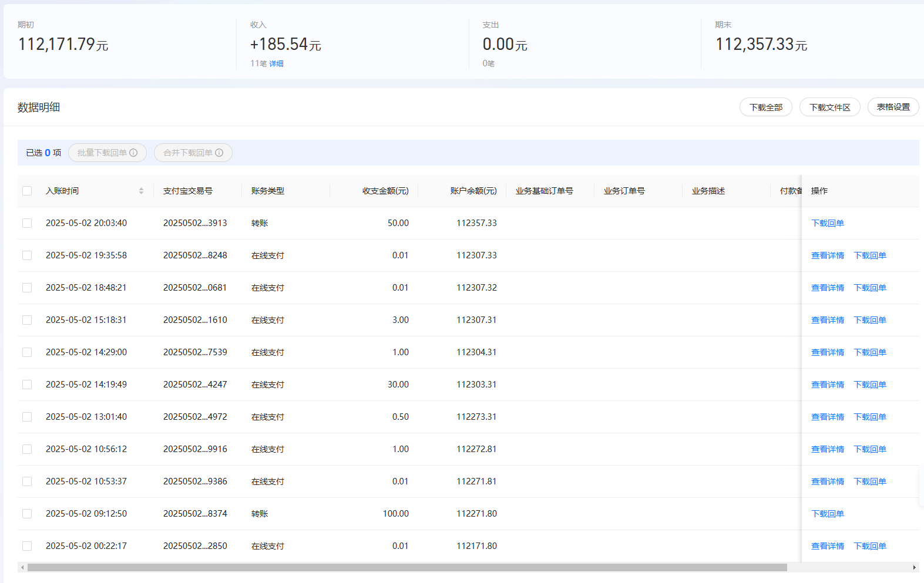Click the horizontal table scrollbar thumb

point(407,567)
